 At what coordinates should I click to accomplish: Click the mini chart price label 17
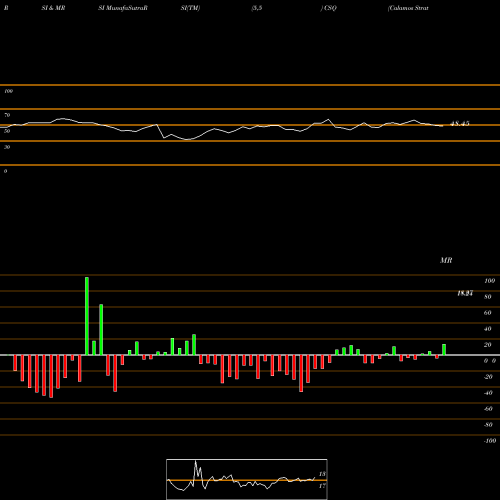(x=322, y=486)
